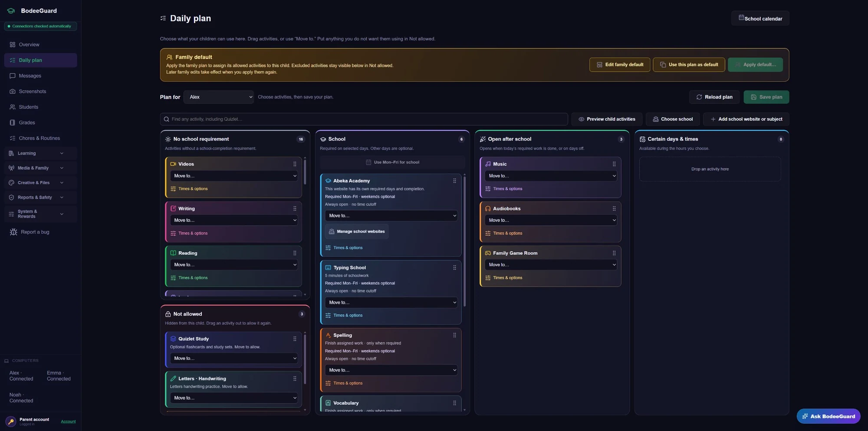Click the Videos camera icon
The image size is (868, 431).
(x=173, y=164)
